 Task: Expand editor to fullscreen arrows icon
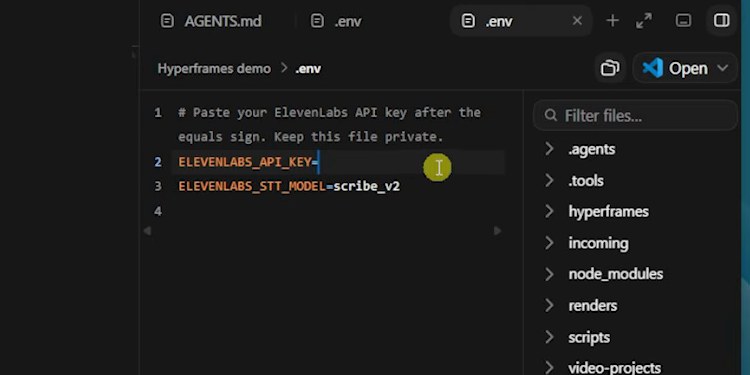[644, 21]
